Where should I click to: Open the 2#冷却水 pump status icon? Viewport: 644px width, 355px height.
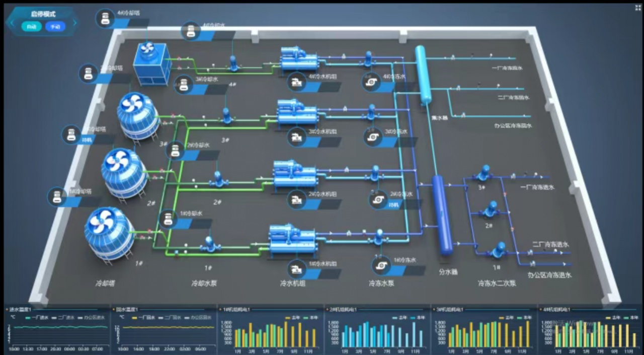pyautogui.click(x=176, y=150)
